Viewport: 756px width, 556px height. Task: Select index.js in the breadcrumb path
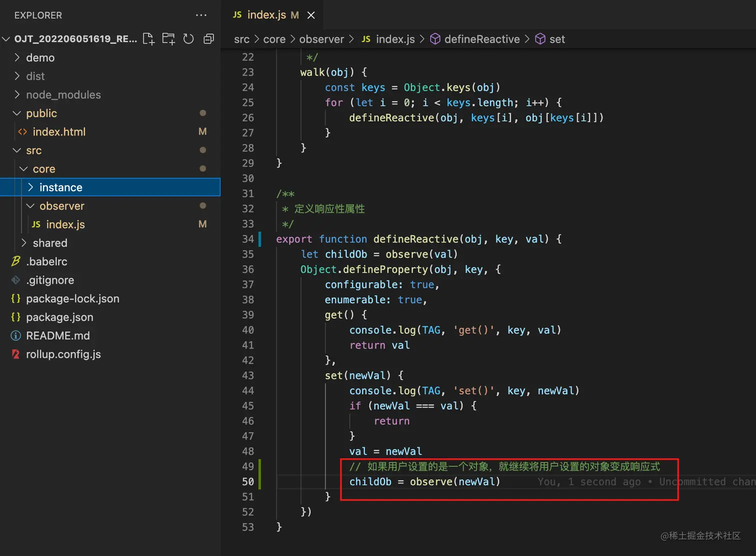click(395, 39)
